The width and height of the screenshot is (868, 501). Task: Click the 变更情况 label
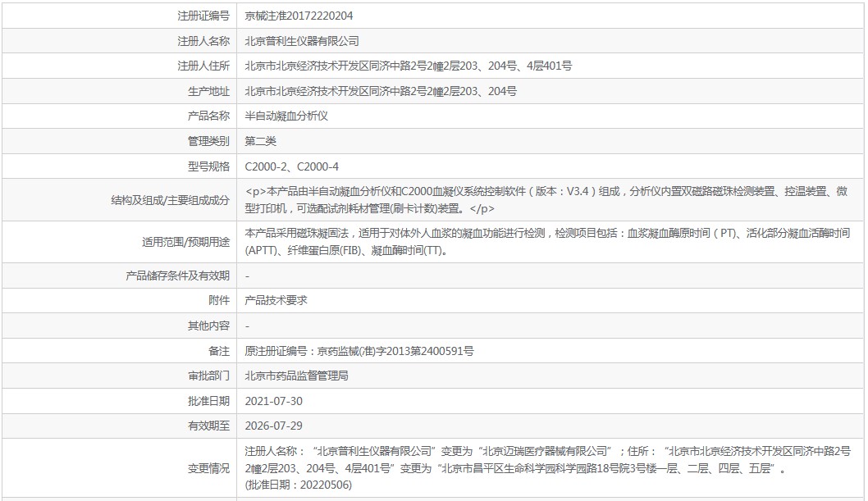pos(208,468)
